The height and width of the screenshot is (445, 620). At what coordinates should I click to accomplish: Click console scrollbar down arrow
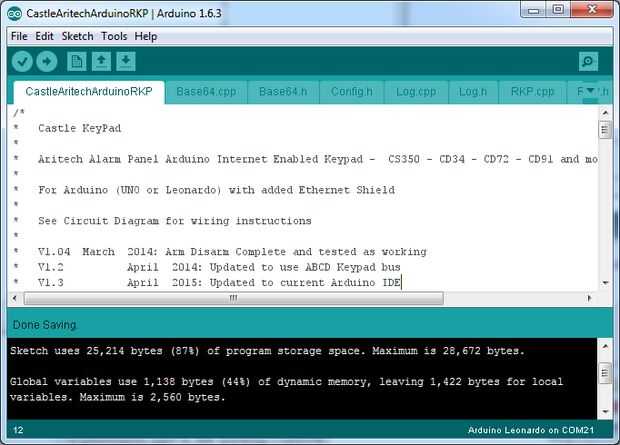[x=605, y=411]
